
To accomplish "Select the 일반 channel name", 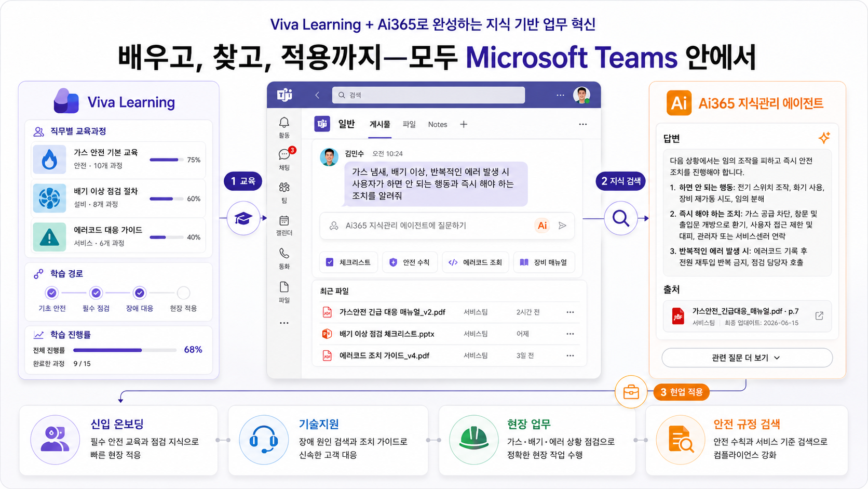I will 346,124.
